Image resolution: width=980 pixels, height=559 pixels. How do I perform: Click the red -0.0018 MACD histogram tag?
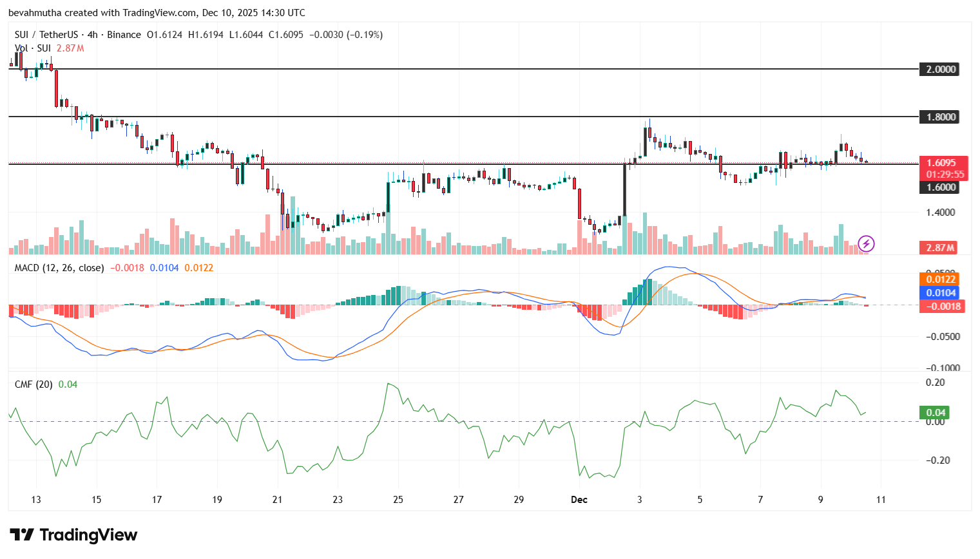[941, 306]
